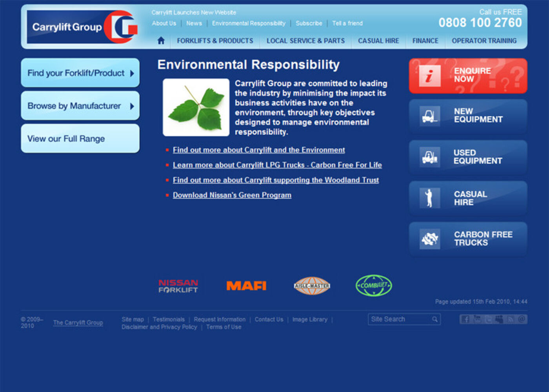Click the Enquire Now info icon
Screen dimensions: 549x392
429,76
